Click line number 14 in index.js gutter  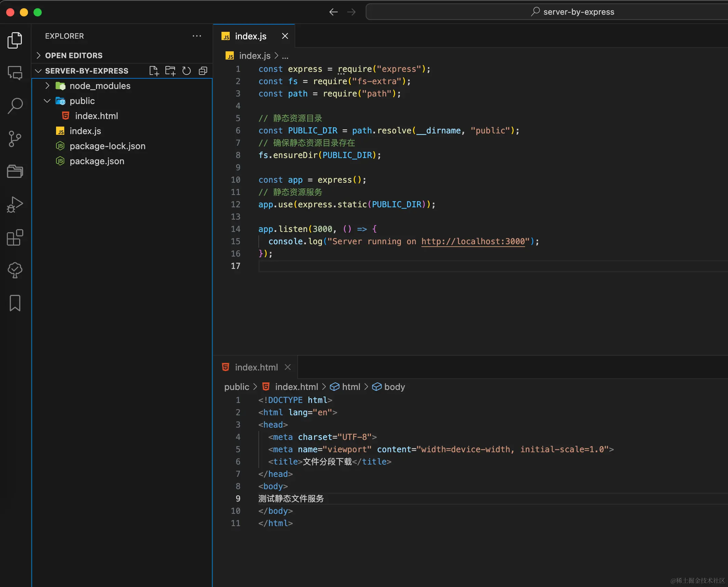(235, 229)
